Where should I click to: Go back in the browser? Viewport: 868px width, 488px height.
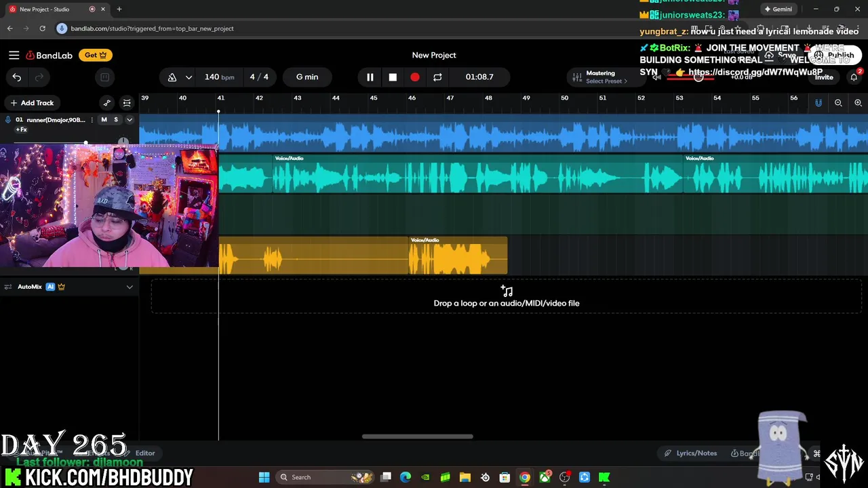[x=9, y=28]
